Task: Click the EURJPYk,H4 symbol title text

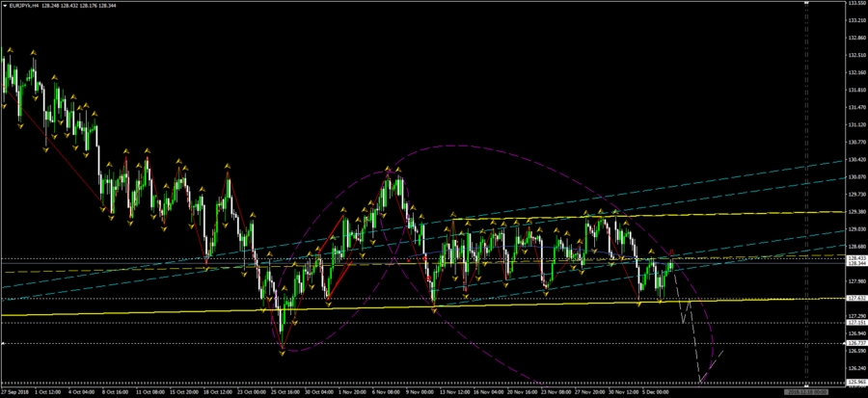Action: [x=25, y=6]
